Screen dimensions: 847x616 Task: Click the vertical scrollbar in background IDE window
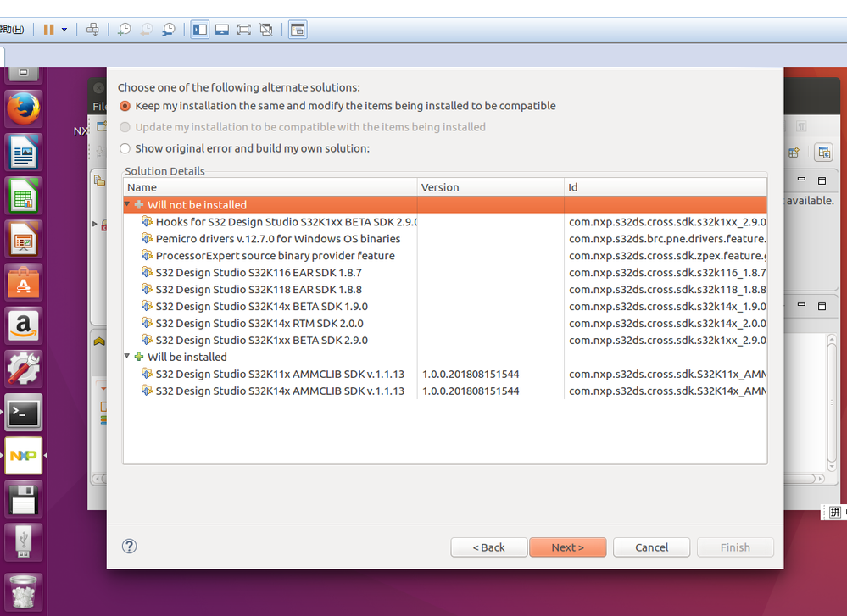tap(832, 402)
